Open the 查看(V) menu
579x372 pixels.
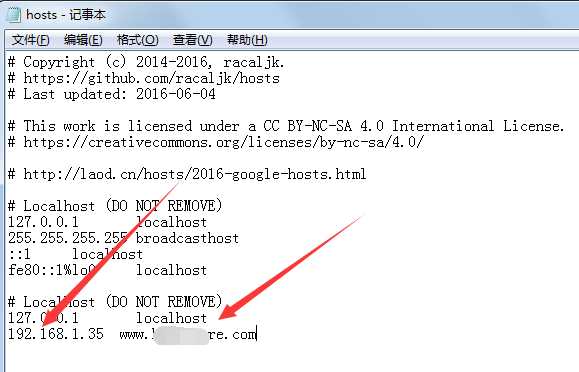192,40
